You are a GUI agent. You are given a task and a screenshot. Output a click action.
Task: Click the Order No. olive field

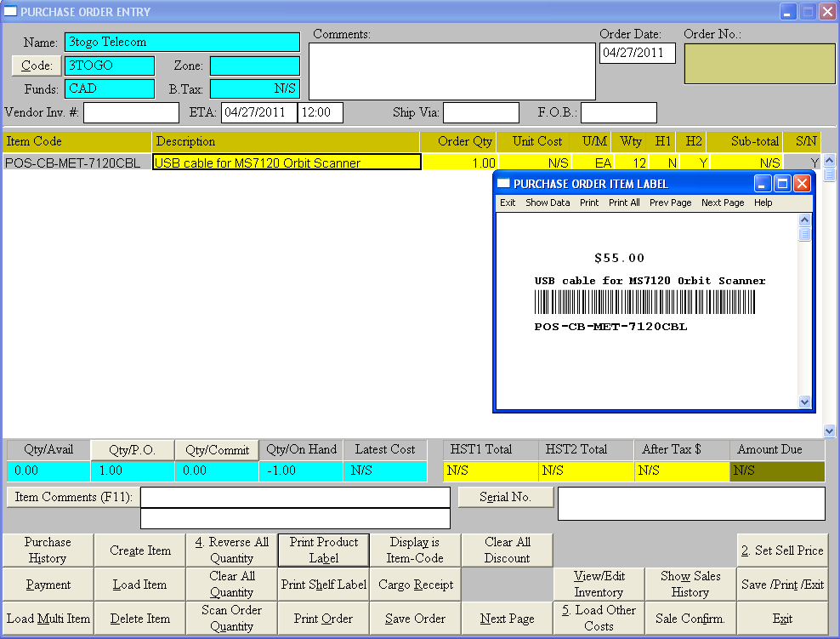tap(759, 64)
